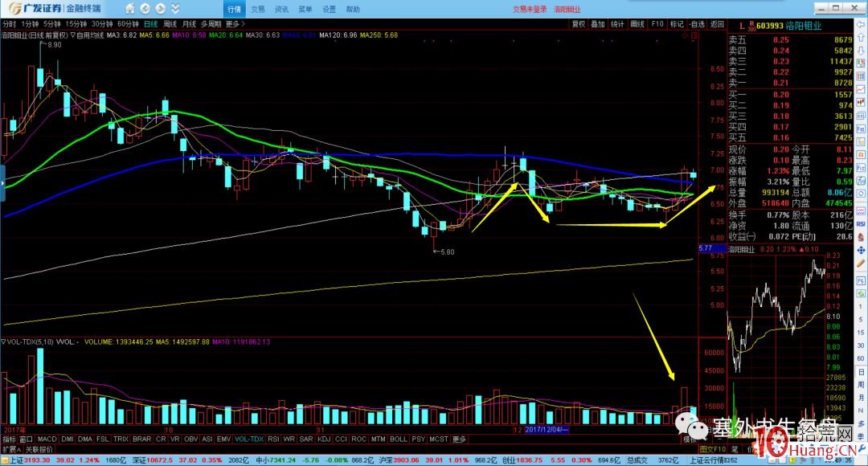Select the BRAR indicator tab
The image size is (868, 466).
pos(141,439)
